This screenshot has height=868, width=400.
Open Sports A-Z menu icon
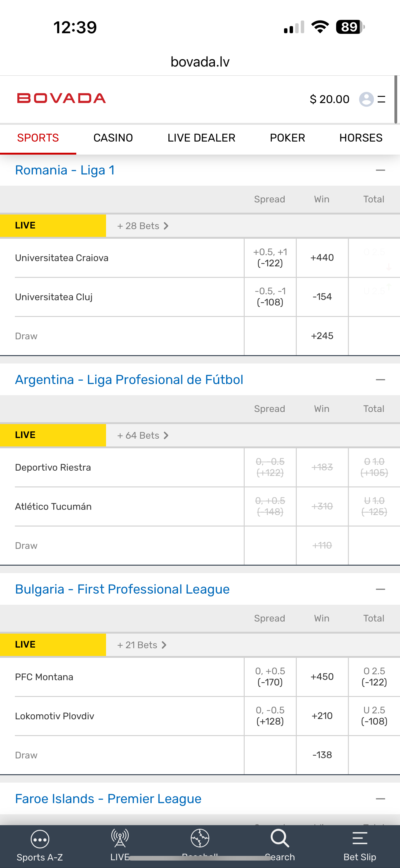coord(40,839)
